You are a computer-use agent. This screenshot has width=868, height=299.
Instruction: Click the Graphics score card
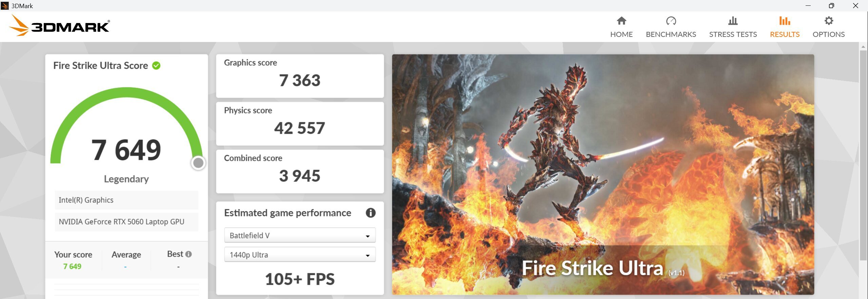[x=300, y=76]
